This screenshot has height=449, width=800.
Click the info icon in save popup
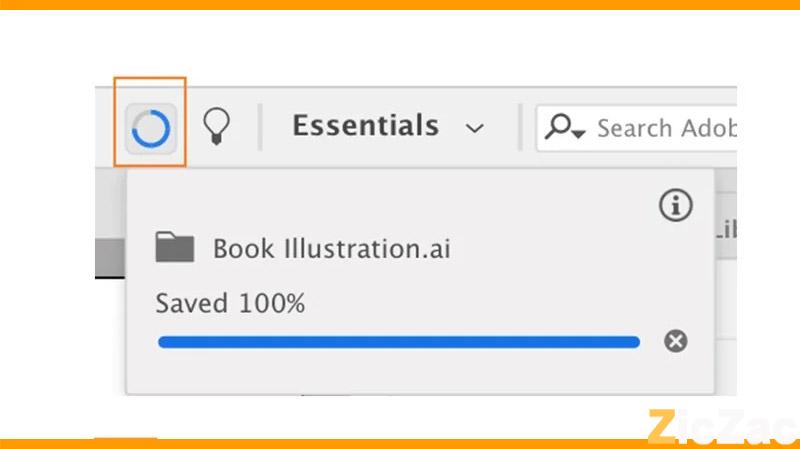[x=676, y=206]
